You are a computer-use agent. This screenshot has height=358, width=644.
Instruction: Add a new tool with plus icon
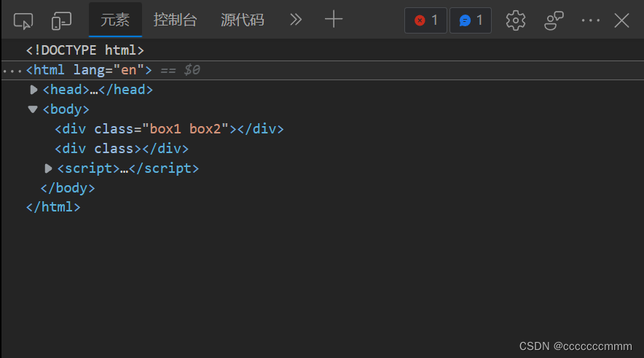click(x=334, y=20)
